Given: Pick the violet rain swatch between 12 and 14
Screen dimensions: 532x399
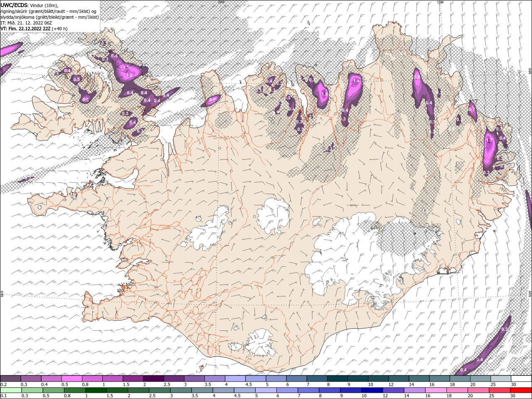Looking at the screenshot, I should 394,390.
